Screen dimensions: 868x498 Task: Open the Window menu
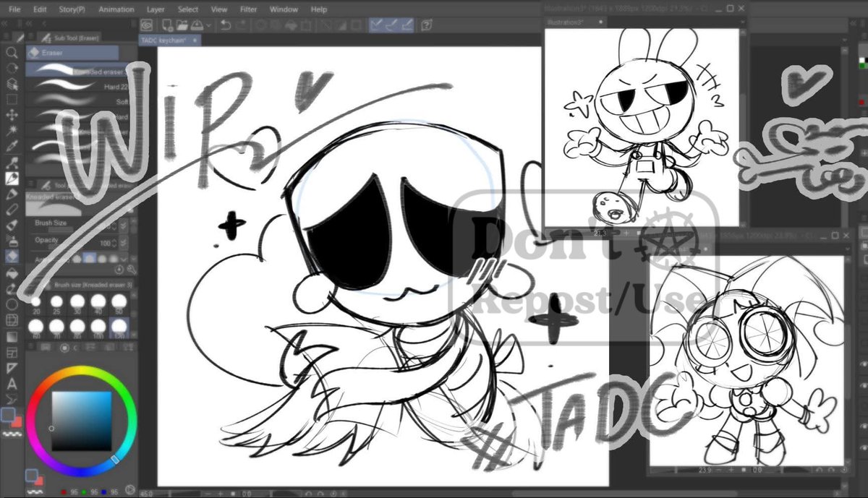(x=284, y=9)
